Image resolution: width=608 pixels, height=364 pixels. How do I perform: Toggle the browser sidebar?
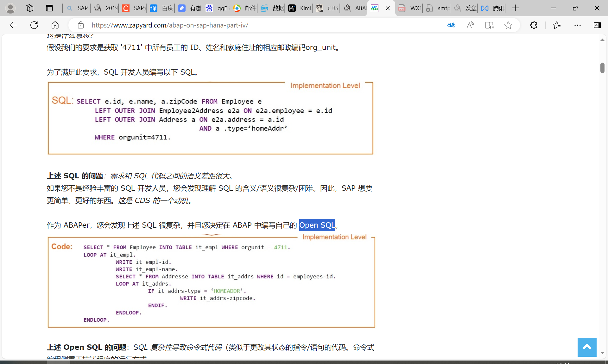[x=597, y=25]
